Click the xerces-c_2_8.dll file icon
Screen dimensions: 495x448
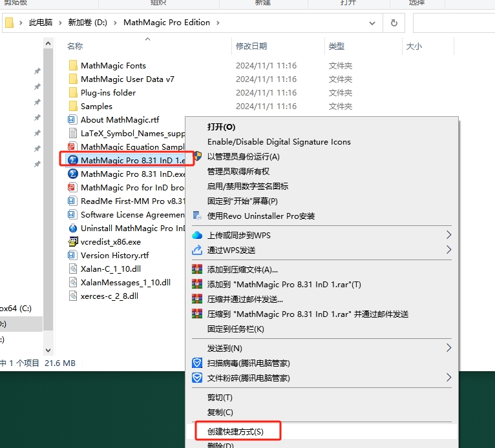73,296
